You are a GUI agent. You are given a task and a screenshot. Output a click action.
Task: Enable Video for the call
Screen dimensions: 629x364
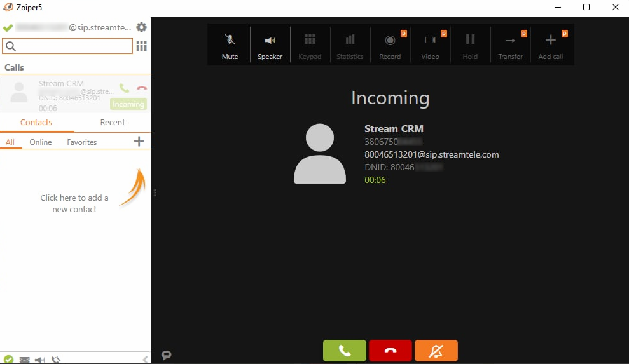point(430,46)
